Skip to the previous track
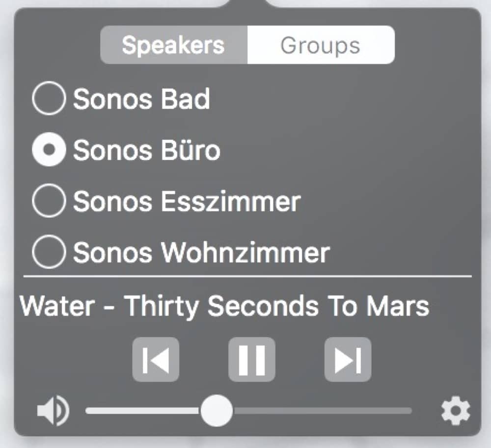Image resolution: width=491 pixels, height=448 pixels. [x=156, y=360]
